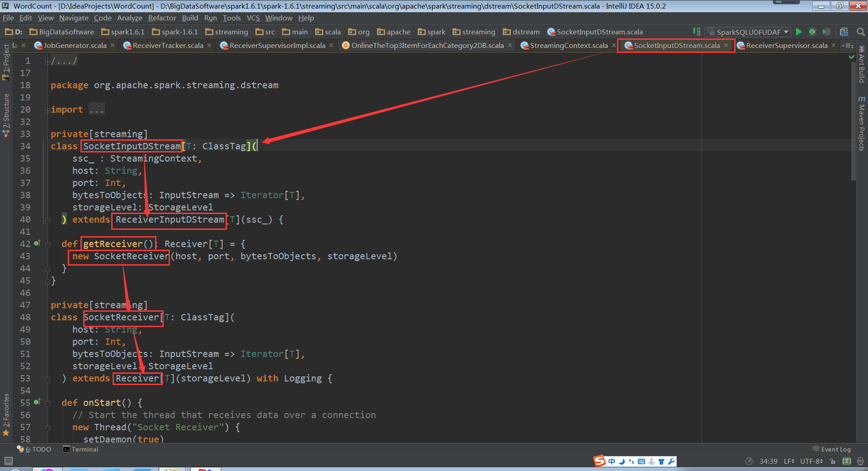Image resolution: width=868 pixels, height=471 pixels.
Task: Click the Sogou input method S logo
Action: tap(599, 461)
